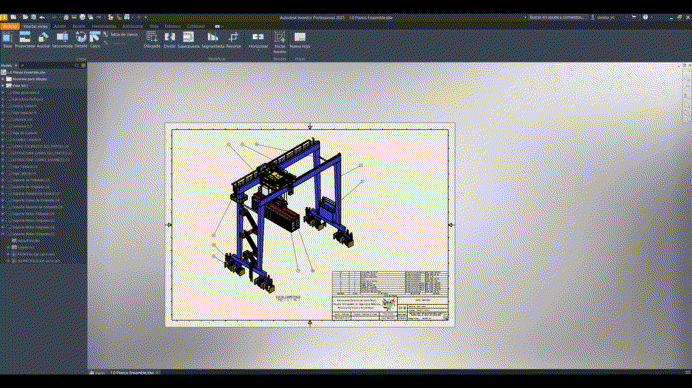Choose the Proyectada view tool

25,39
